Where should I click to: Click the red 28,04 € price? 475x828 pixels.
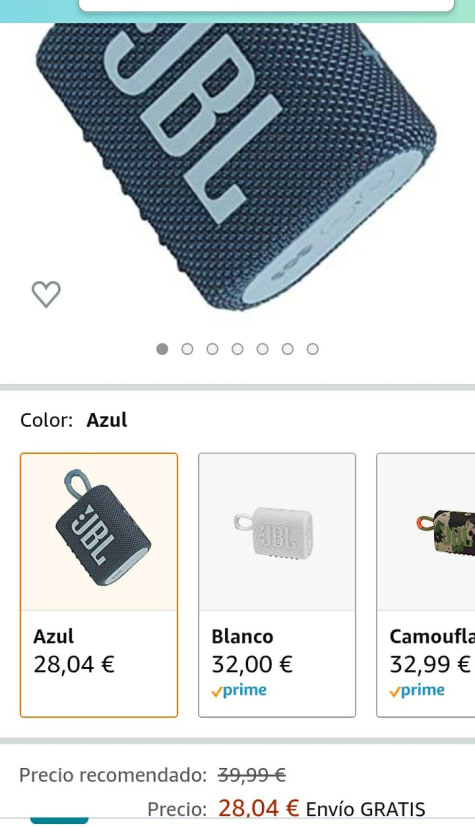pos(258,808)
